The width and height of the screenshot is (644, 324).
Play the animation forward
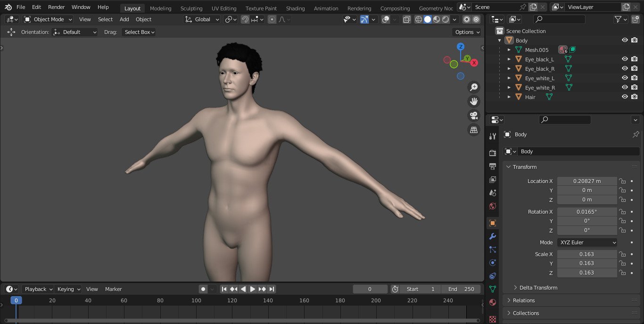tap(253, 289)
